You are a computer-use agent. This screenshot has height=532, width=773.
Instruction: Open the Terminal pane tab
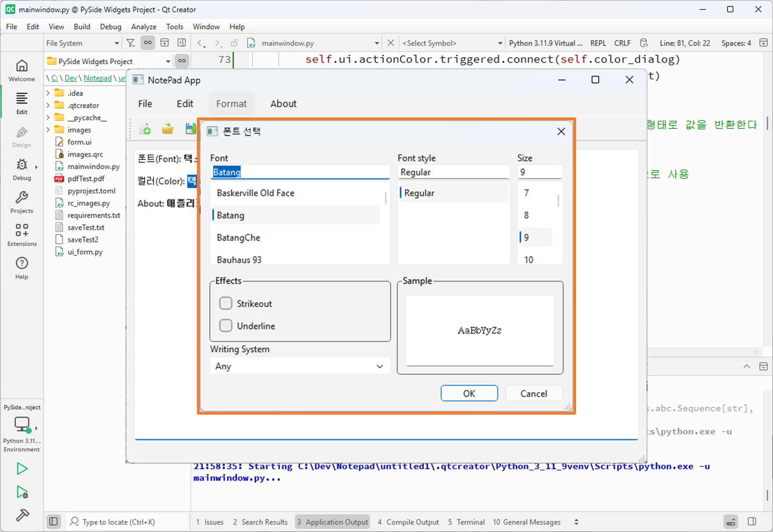click(466, 522)
